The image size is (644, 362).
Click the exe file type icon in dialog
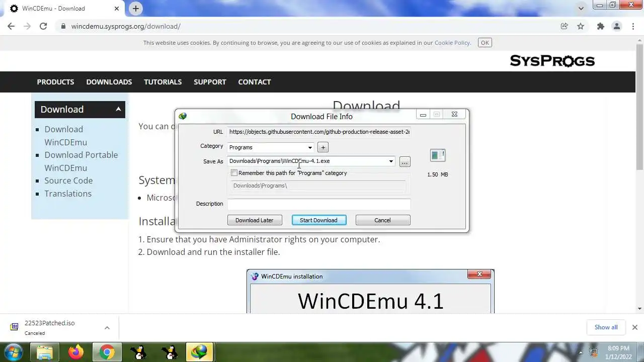(x=438, y=155)
